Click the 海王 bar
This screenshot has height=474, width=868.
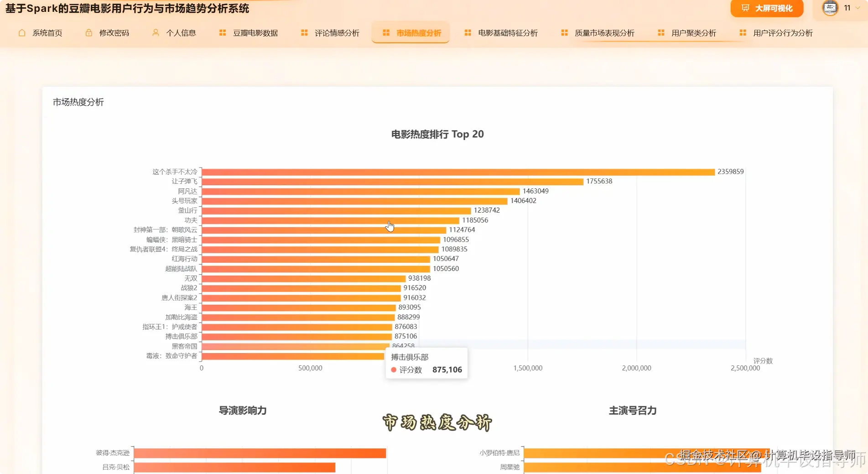click(x=299, y=307)
